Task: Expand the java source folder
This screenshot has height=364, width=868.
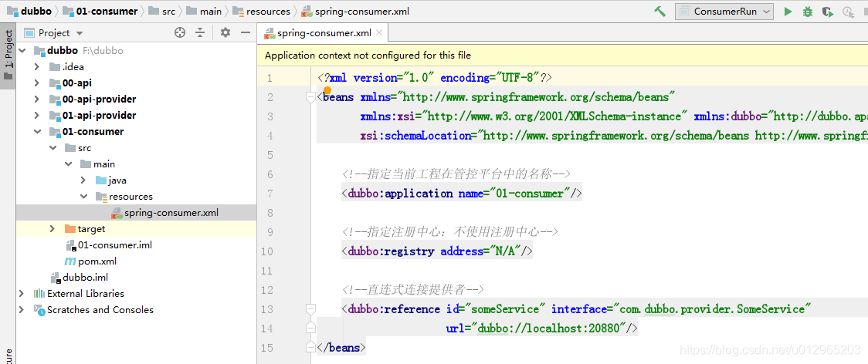Action: click(83, 180)
